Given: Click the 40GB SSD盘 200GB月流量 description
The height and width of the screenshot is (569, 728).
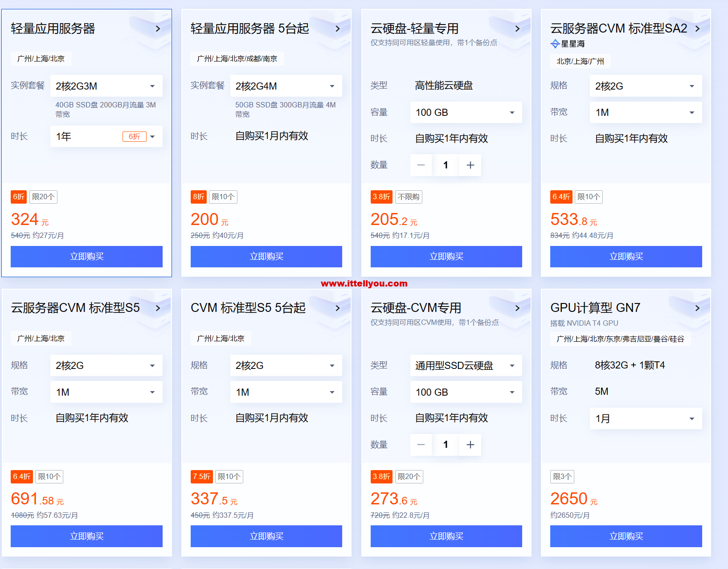Looking at the screenshot, I should point(106,110).
